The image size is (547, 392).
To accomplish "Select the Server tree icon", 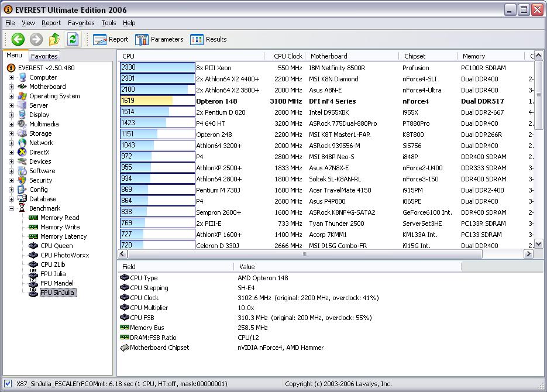I will [x=22, y=105].
